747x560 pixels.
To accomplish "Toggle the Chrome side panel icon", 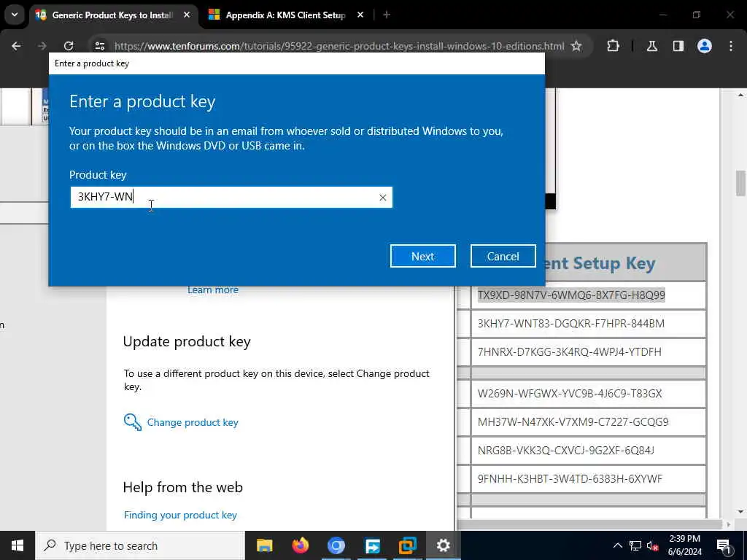I will tap(678, 46).
